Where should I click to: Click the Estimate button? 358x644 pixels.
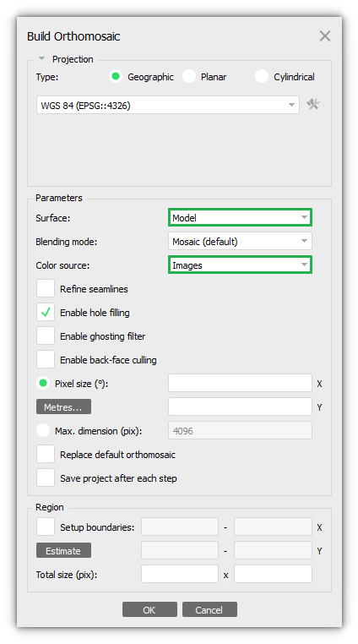coord(63,551)
